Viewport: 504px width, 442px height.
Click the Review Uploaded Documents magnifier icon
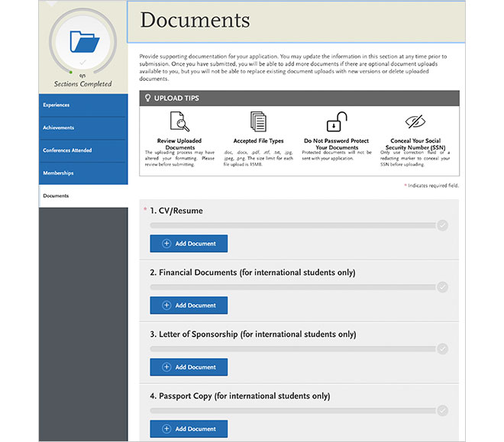pyautogui.click(x=179, y=122)
